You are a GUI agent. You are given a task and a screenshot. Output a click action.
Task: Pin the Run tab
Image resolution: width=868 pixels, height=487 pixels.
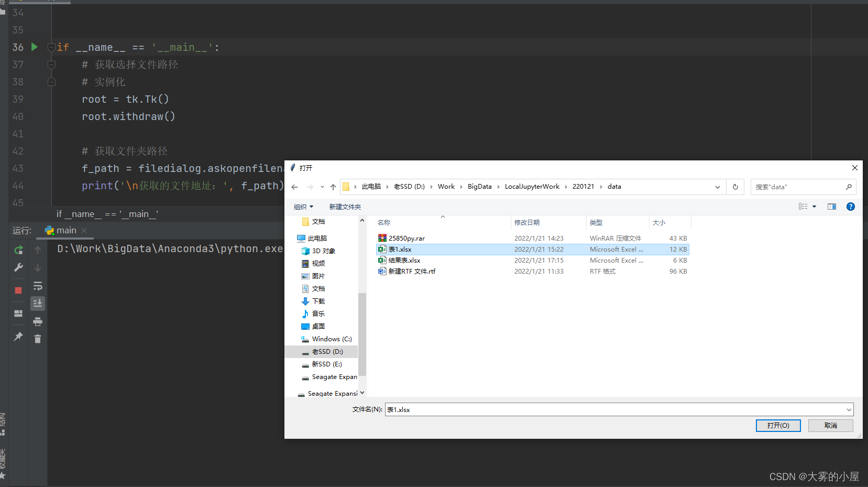pos(18,337)
